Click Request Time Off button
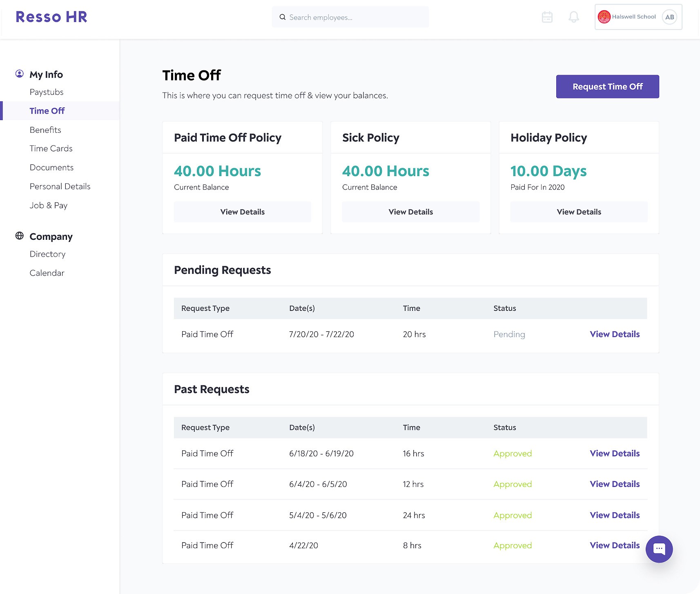Viewport: 700px width, 594px height. point(607,87)
